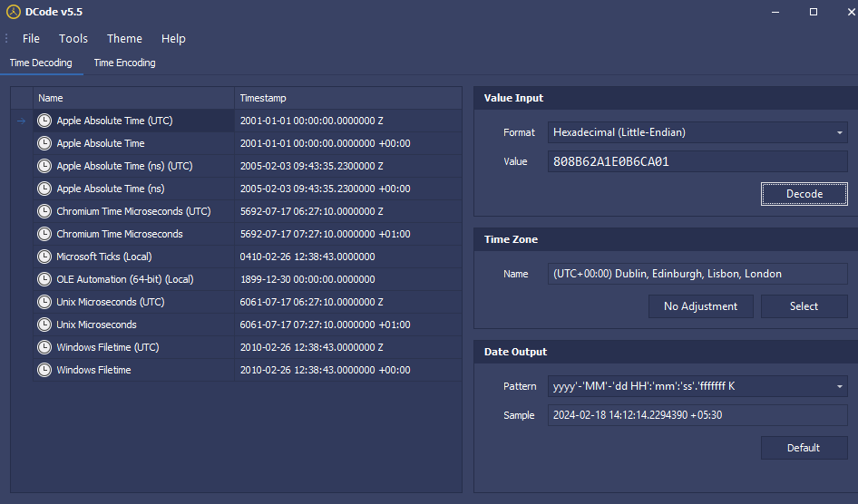
Task: Click the clock icon for OLE Automation (64-bit)
Action: click(44, 279)
